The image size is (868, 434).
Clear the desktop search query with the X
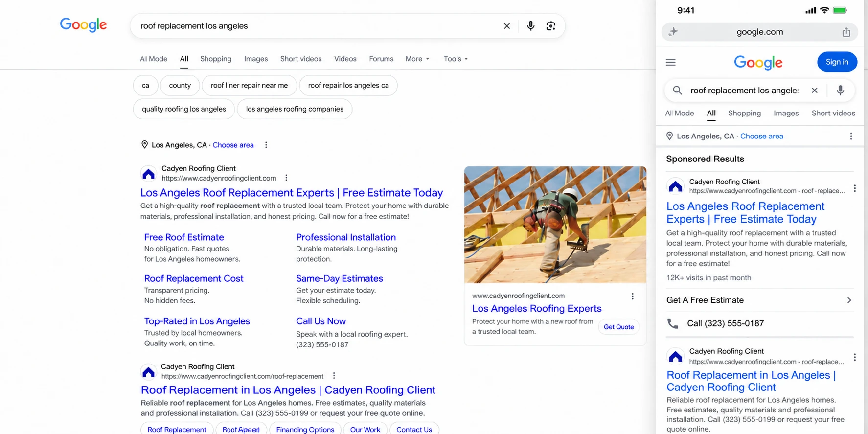point(507,26)
